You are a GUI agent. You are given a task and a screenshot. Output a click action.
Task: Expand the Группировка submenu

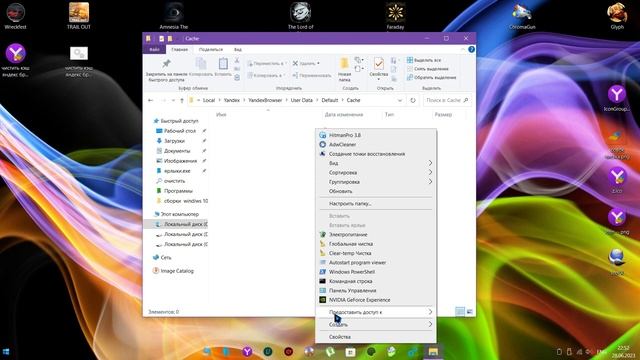click(x=376, y=182)
